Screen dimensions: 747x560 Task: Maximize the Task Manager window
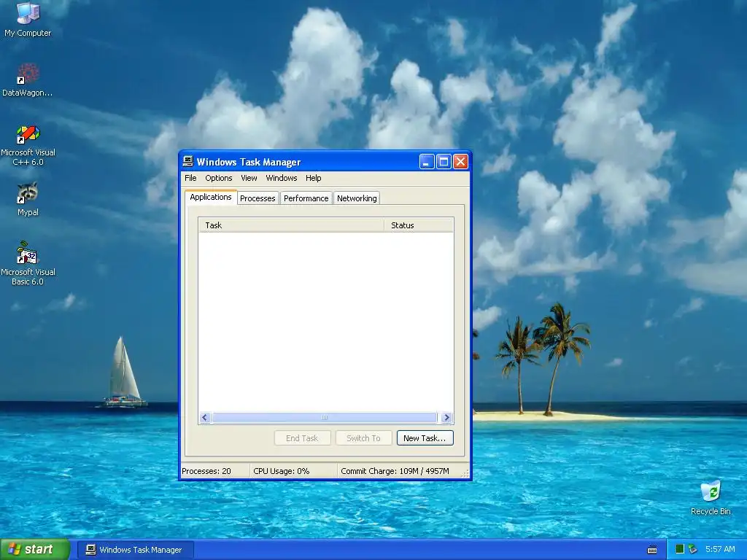click(444, 162)
